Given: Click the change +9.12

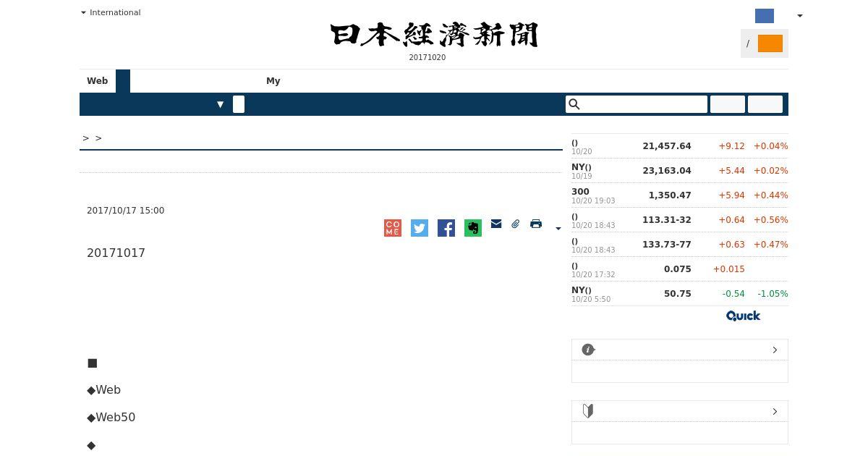Looking at the screenshot, I should [732, 145].
